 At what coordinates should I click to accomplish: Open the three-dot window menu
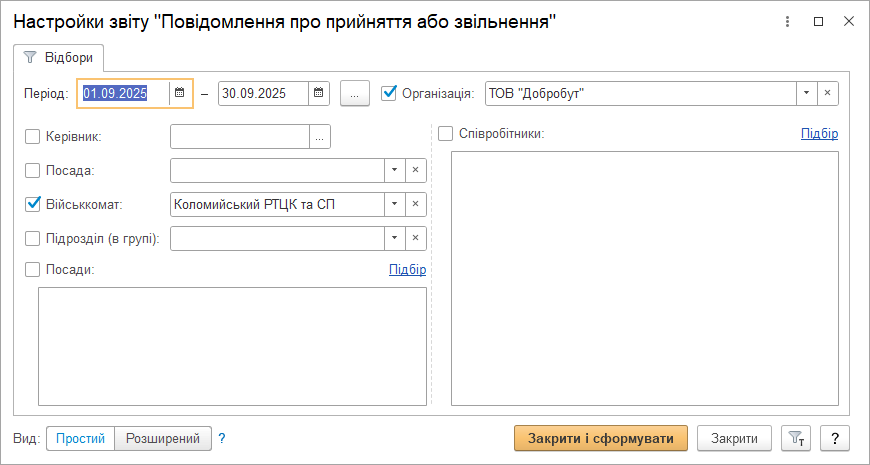click(789, 21)
